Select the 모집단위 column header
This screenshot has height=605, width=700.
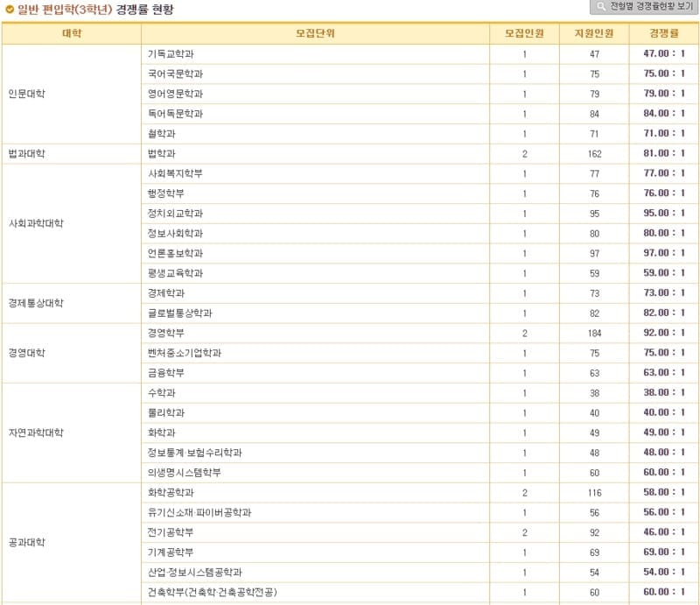[315, 33]
